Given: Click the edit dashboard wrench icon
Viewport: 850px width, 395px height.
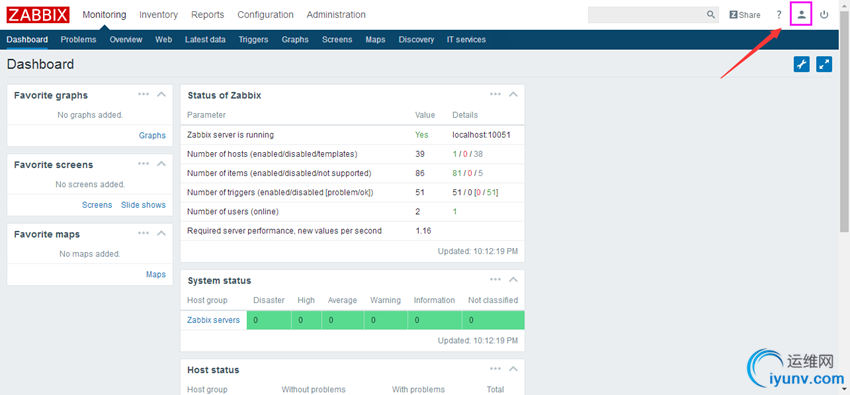Looking at the screenshot, I should point(801,64).
